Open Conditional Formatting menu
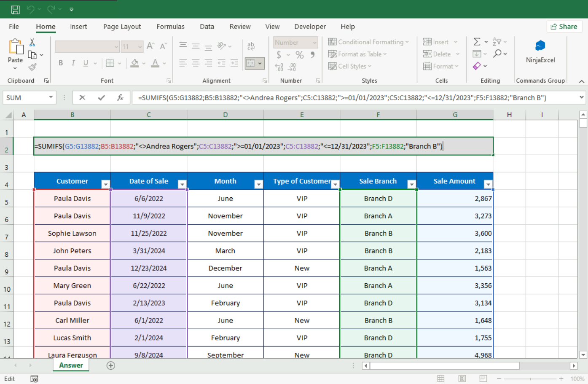Viewport: 588px width, 384px height. pyautogui.click(x=368, y=42)
